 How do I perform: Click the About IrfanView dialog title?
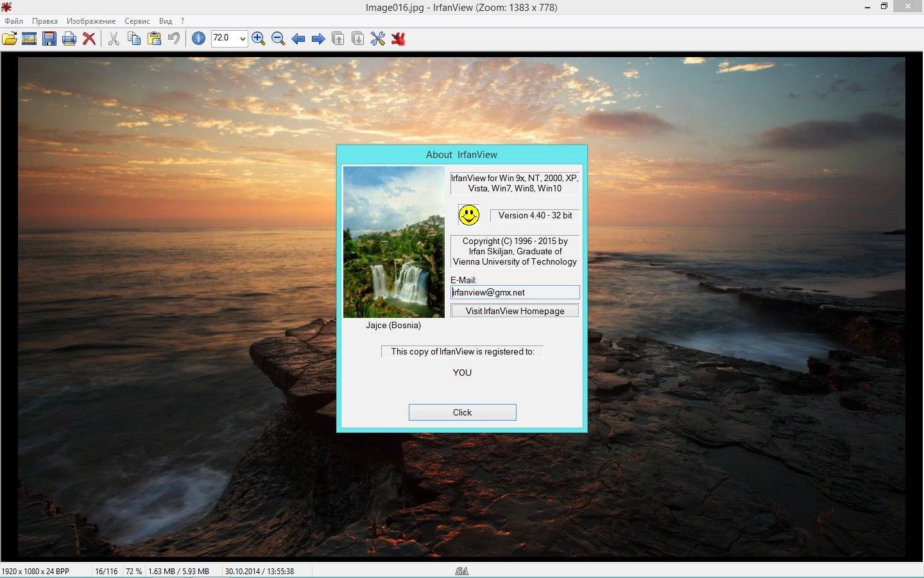(x=461, y=154)
